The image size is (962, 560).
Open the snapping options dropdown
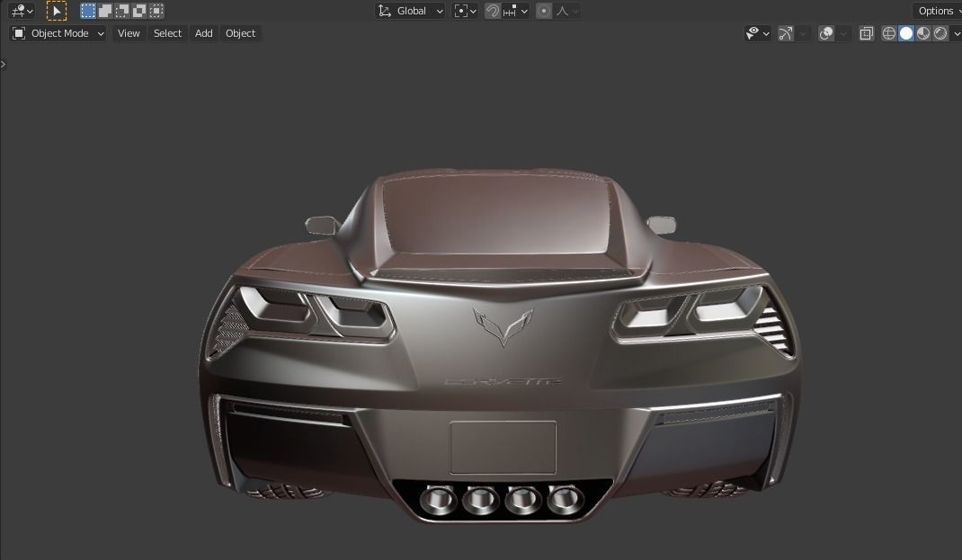(x=515, y=11)
